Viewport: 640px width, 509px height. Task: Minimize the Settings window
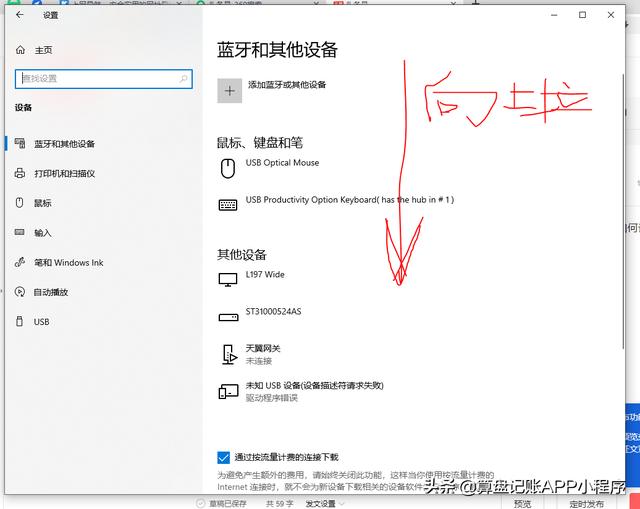(554, 15)
